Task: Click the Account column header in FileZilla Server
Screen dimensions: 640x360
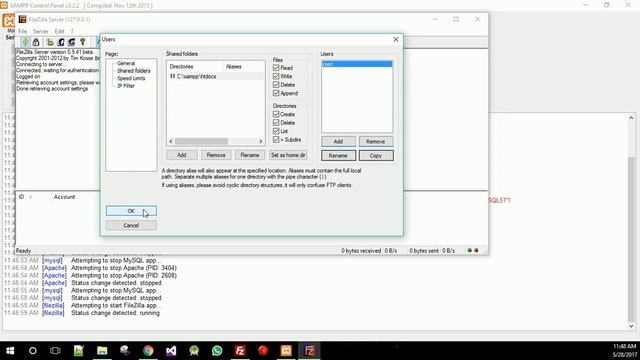Action: pos(64,197)
